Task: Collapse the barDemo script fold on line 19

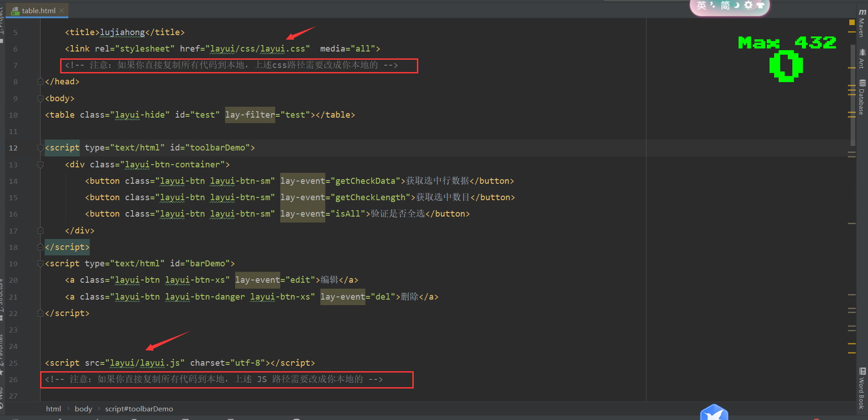Action: (40, 264)
